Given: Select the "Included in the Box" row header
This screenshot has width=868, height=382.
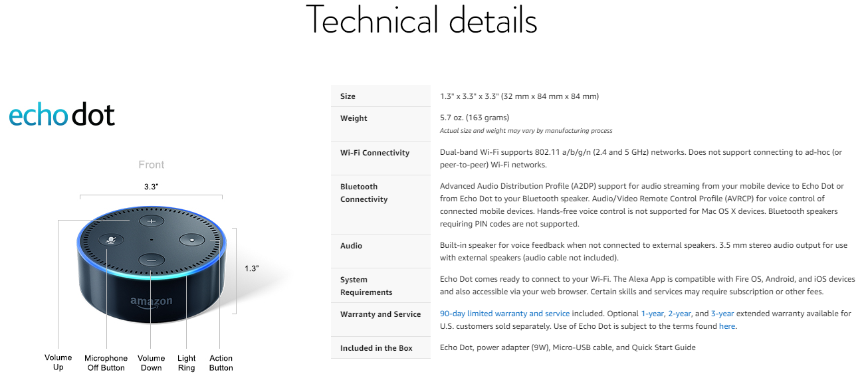Looking at the screenshot, I should (x=376, y=348).
